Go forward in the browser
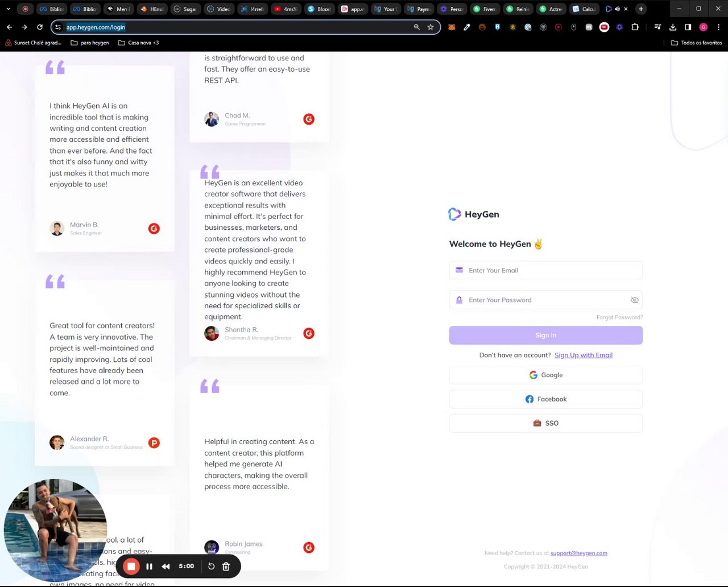Screen dimensions: 728x587 pos(24,27)
